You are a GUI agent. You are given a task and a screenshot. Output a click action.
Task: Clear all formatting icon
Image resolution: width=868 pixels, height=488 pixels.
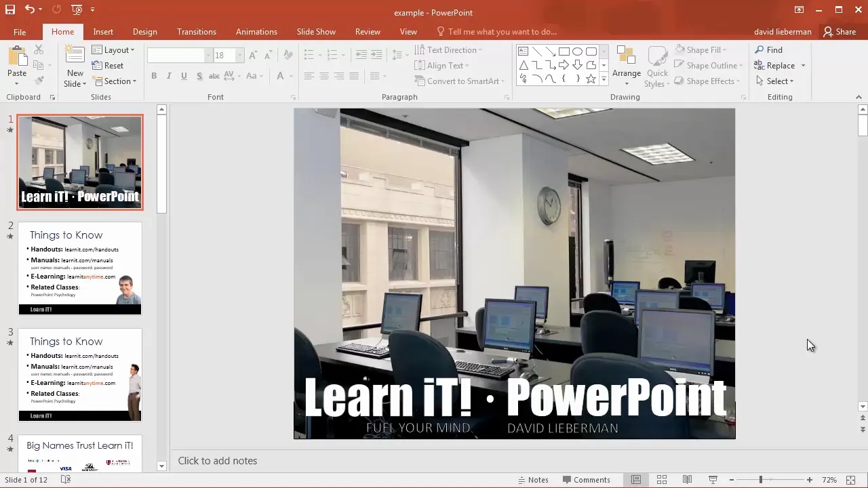click(288, 55)
